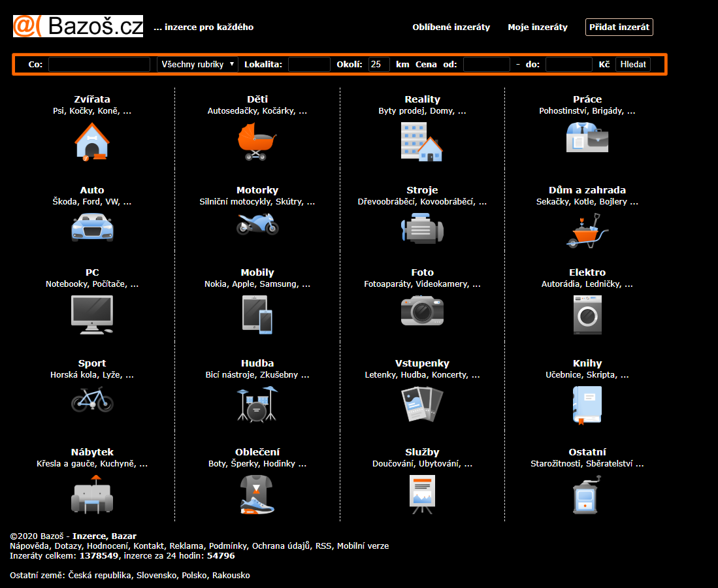This screenshot has width=718, height=588.
Task: Click the Horská kola link
Action: coord(74,374)
